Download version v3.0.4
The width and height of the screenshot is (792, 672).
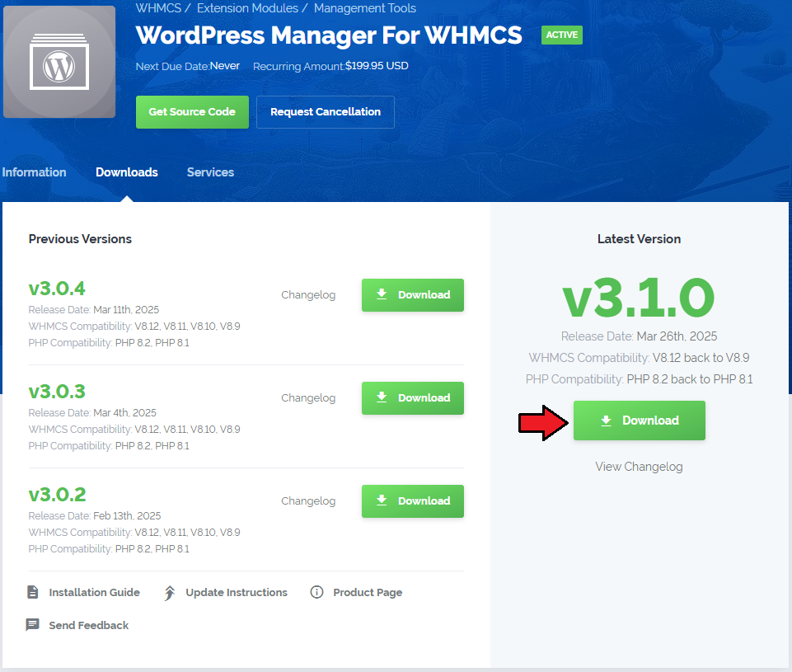(413, 294)
